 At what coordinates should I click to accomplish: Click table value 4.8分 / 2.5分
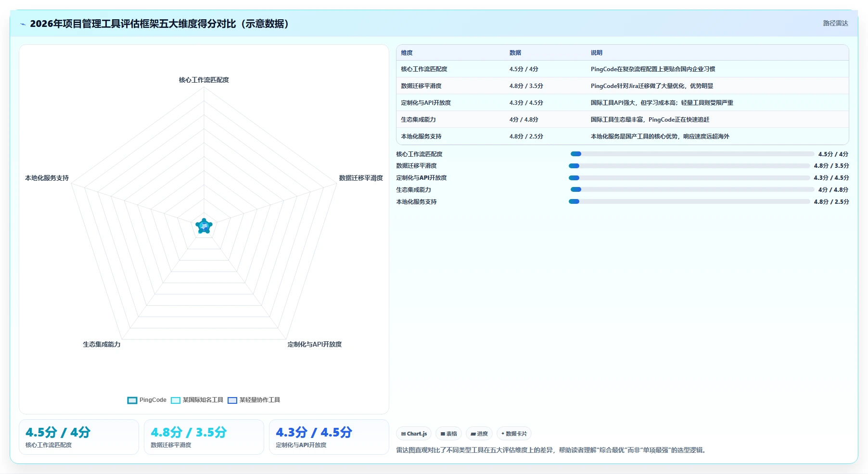tap(526, 137)
